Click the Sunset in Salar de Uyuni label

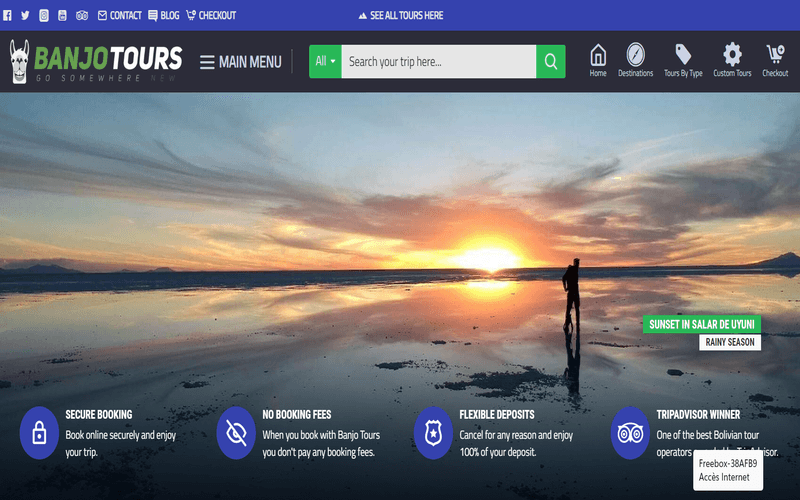(x=702, y=324)
